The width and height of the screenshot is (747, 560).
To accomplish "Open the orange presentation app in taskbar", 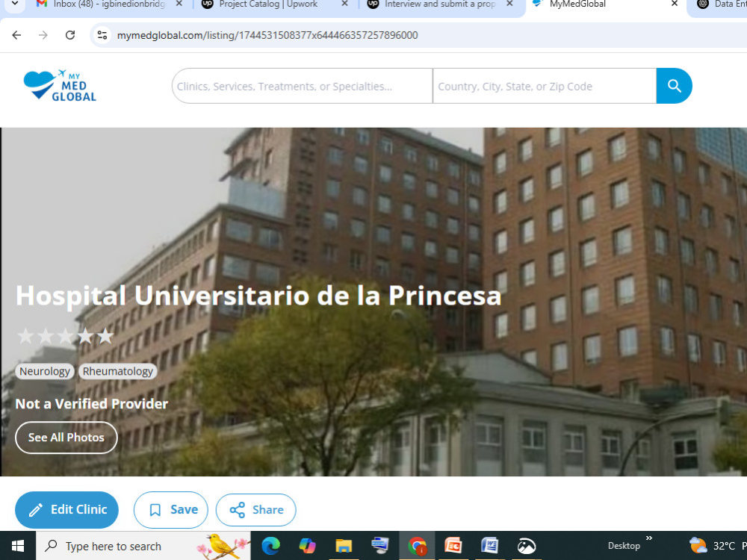I will [x=453, y=546].
